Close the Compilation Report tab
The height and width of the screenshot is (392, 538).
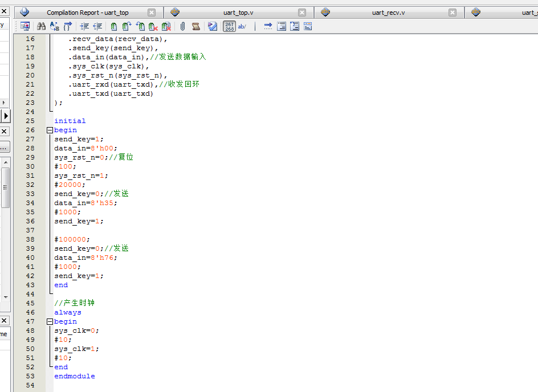pyautogui.click(x=152, y=13)
